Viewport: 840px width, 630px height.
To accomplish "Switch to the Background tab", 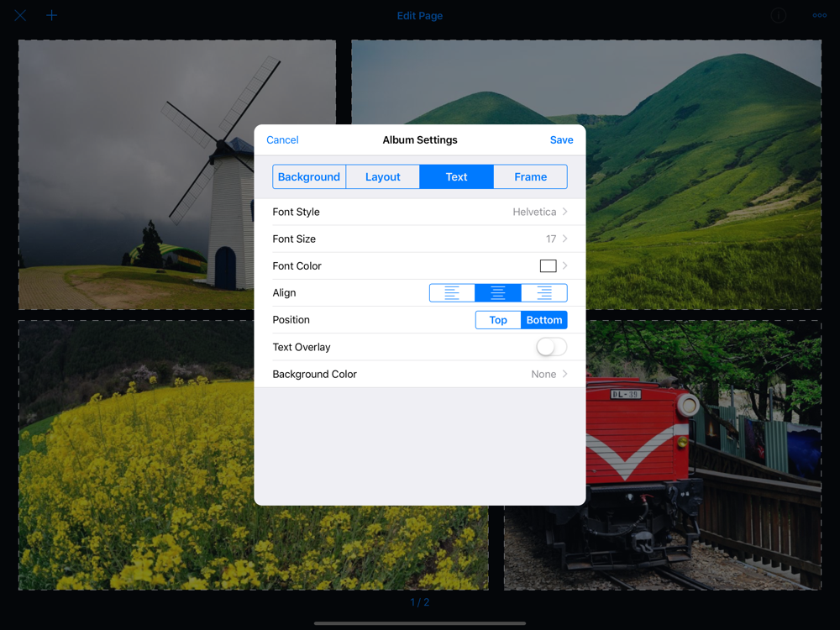I will click(x=309, y=176).
